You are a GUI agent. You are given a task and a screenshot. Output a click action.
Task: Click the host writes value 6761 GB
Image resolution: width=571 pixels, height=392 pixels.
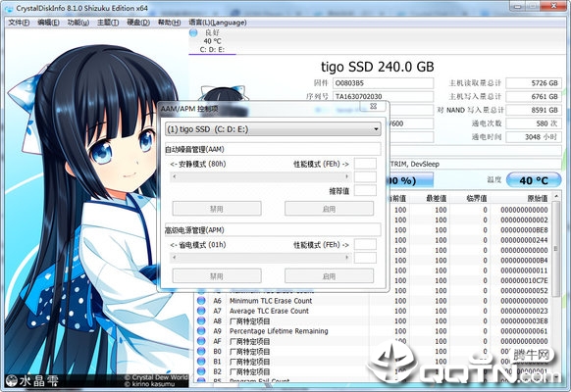pyautogui.click(x=534, y=96)
